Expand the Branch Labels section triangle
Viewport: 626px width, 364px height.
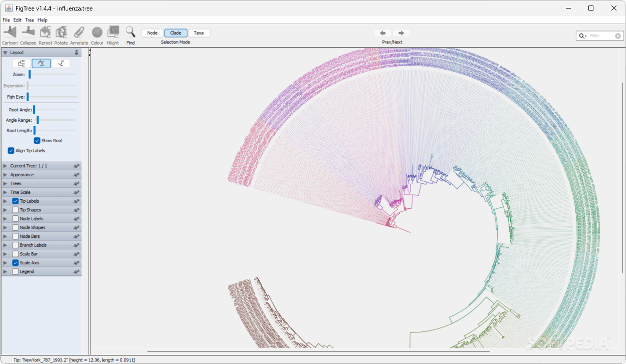click(6, 245)
